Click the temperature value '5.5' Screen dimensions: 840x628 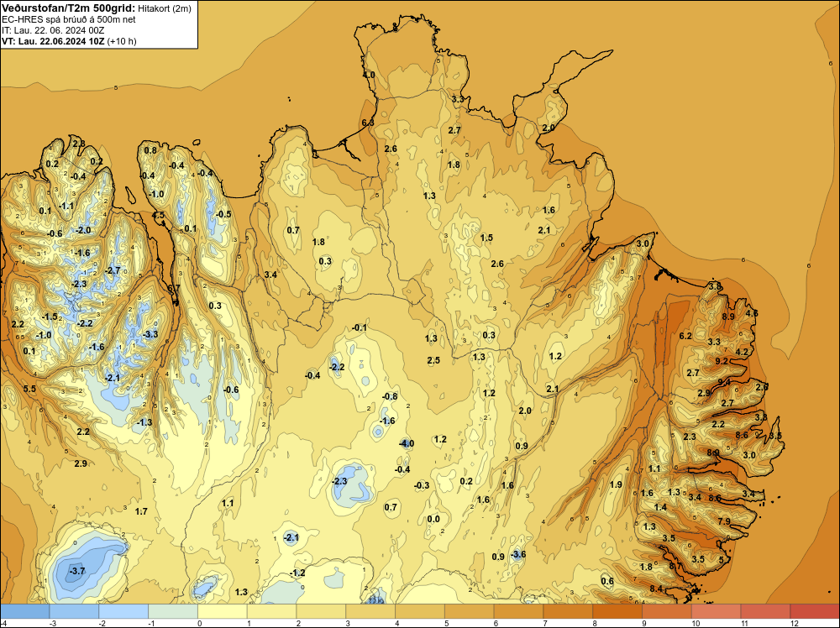(29, 389)
